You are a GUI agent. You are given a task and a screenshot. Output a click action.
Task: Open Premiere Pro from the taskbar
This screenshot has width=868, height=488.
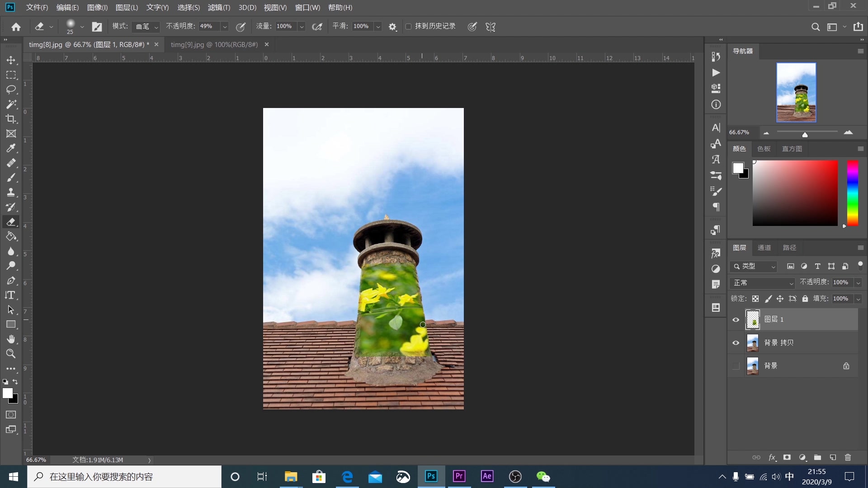[459, 476]
